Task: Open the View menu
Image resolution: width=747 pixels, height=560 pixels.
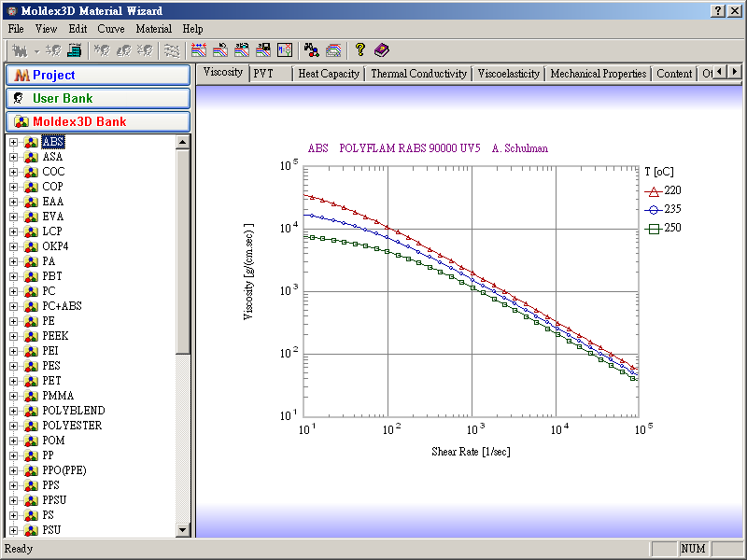Action: click(46, 29)
